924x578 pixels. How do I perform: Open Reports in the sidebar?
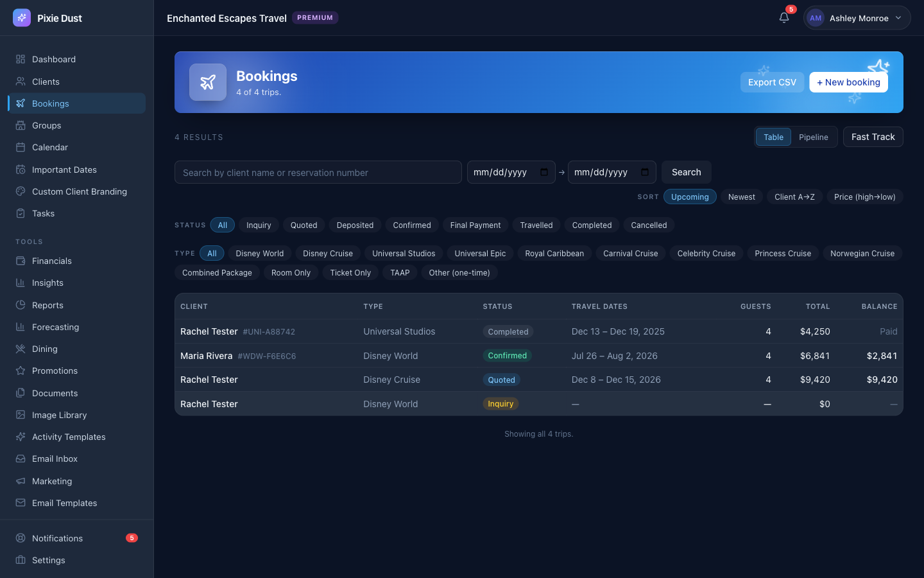coord(77,305)
